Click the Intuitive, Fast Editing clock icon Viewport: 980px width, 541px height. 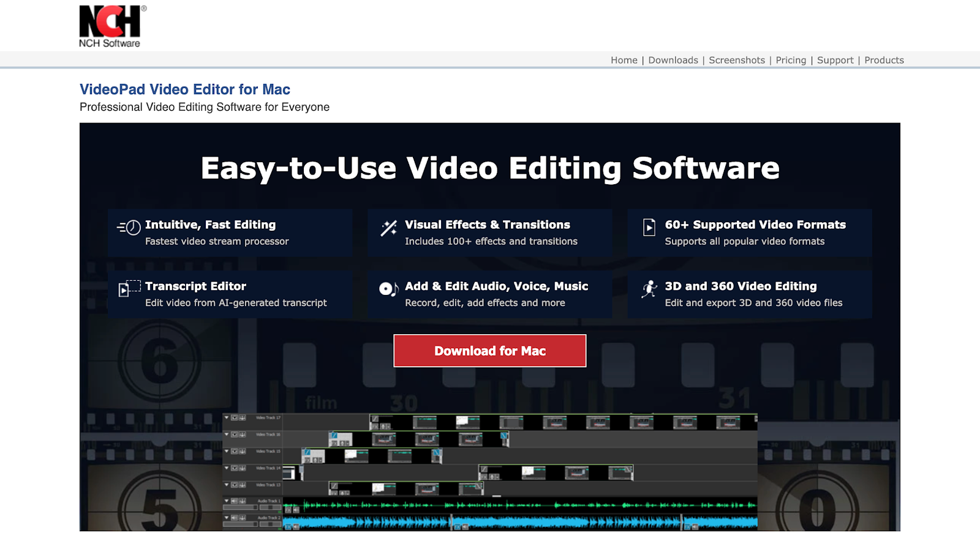[129, 228]
